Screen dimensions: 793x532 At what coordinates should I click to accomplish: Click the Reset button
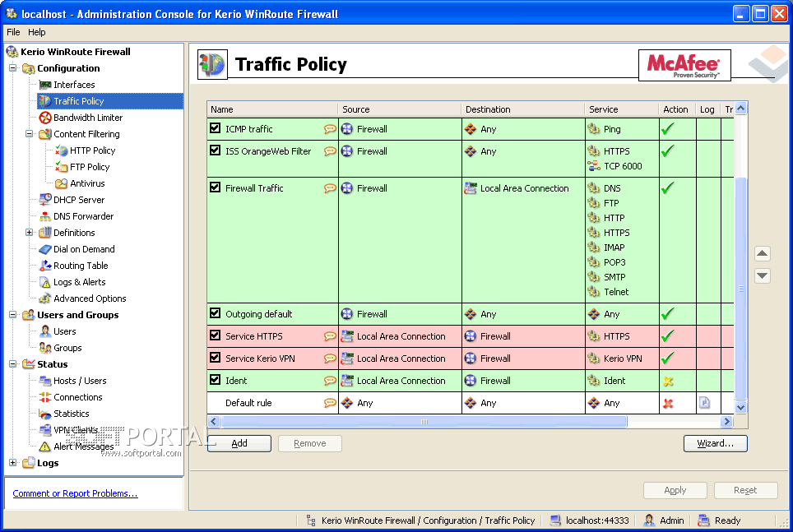[x=745, y=490]
